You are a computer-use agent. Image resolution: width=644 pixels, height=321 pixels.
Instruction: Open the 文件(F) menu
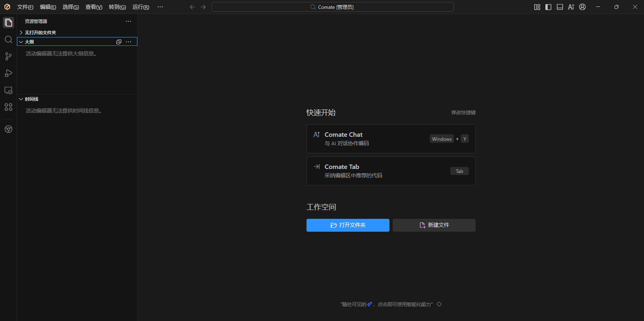25,7
